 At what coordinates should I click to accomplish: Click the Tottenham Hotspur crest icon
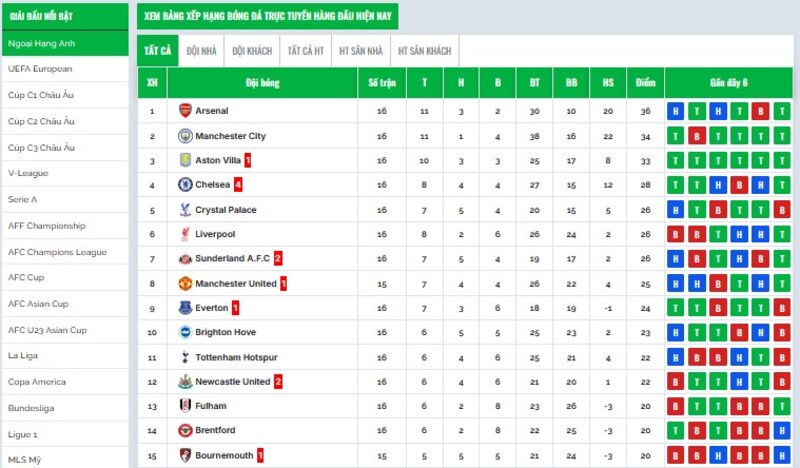click(x=185, y=357)
